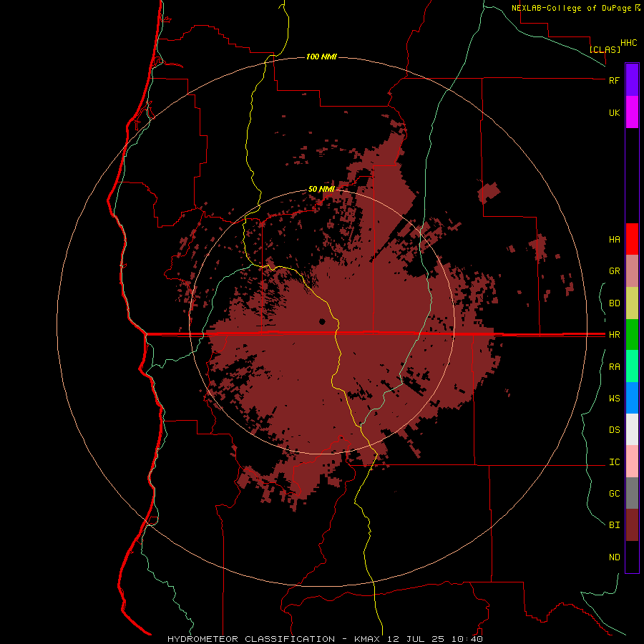The image size is (644, 644).
Task: Click the blue WS legend color swatch
Action: coord(632,398)
